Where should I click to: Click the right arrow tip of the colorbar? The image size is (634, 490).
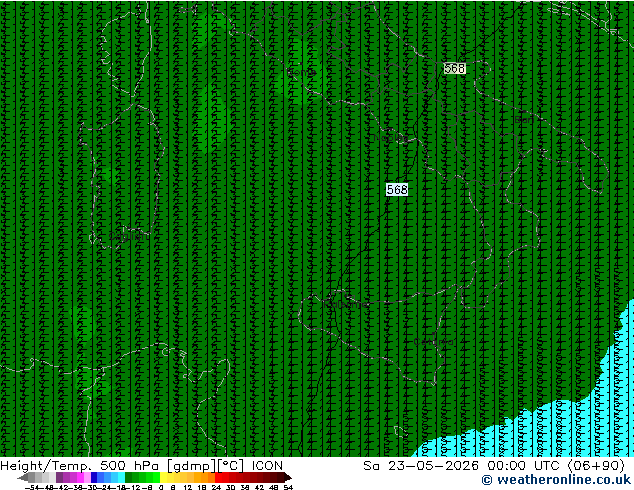pyautogui.click(x=289, y=478)
